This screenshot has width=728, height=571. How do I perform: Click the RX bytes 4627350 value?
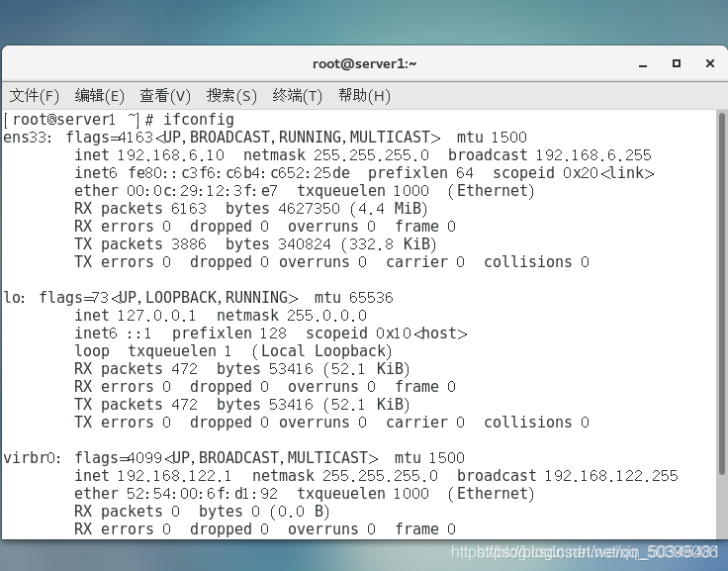(x=309, y=209)
